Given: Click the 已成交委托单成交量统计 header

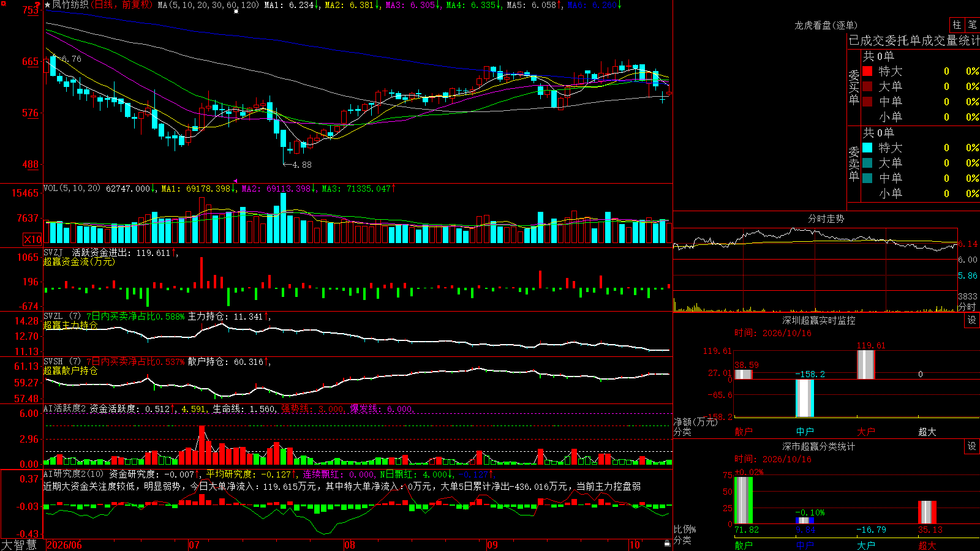Looking at the screenshot, I should 914,40.
